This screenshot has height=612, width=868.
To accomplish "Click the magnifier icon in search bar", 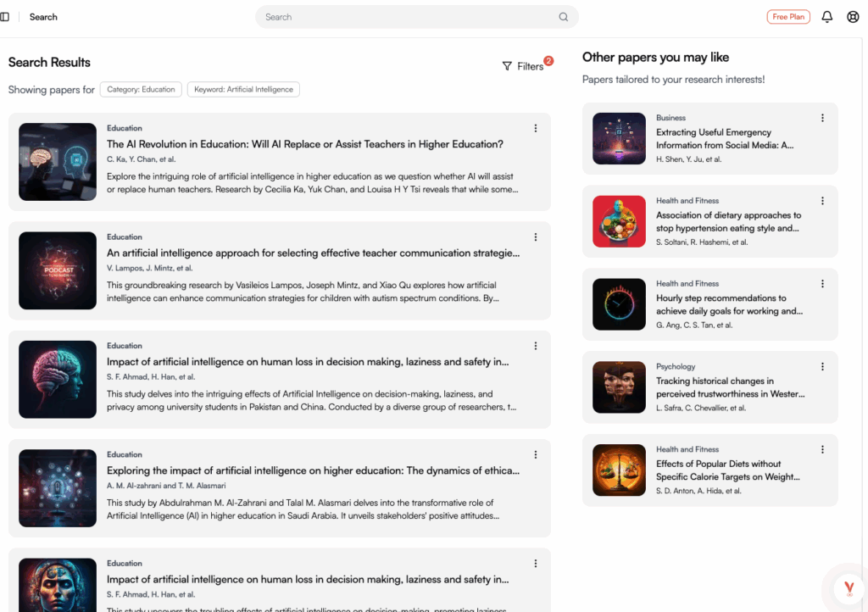I will coord(564,17).
